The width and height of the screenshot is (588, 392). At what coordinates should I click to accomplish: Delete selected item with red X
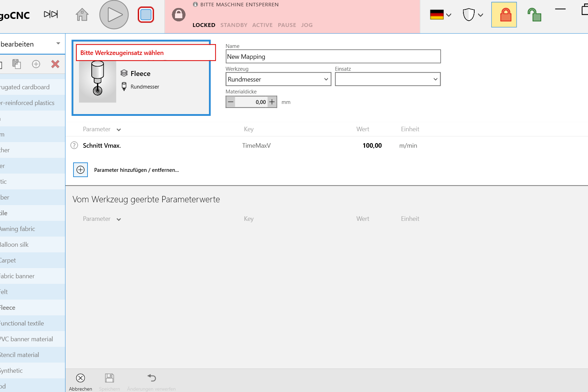(55, 64)
